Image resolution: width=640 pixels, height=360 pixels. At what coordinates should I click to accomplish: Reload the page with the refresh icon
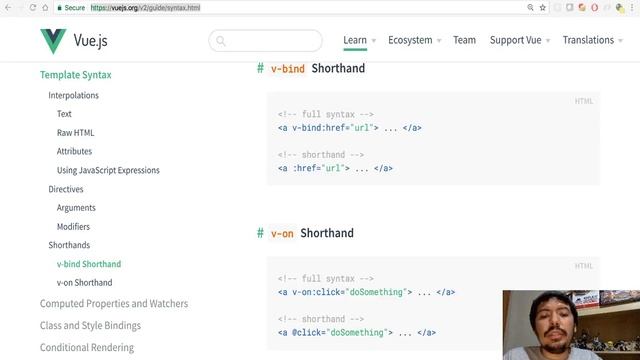(33, 7)
